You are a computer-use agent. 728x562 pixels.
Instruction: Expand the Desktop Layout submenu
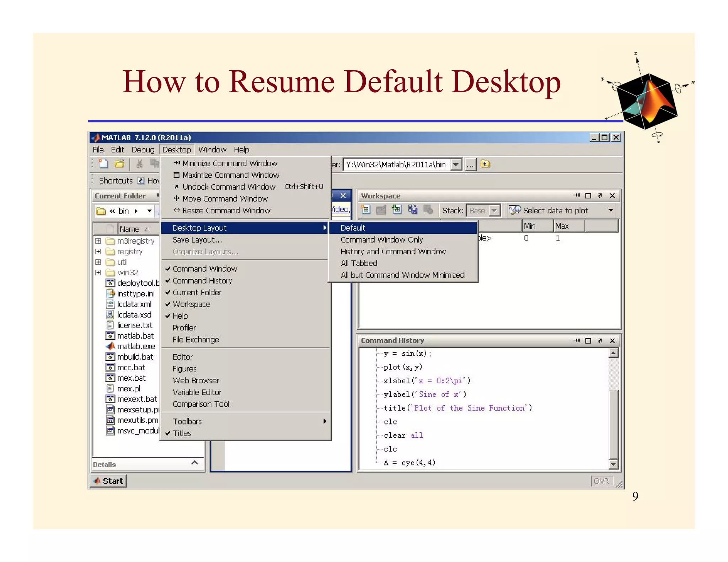tap(245, 228)
